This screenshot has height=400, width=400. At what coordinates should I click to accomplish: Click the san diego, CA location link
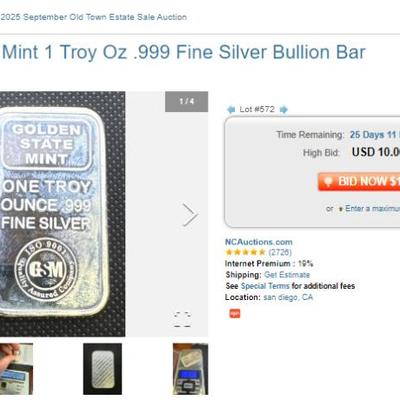click(288, 297)
